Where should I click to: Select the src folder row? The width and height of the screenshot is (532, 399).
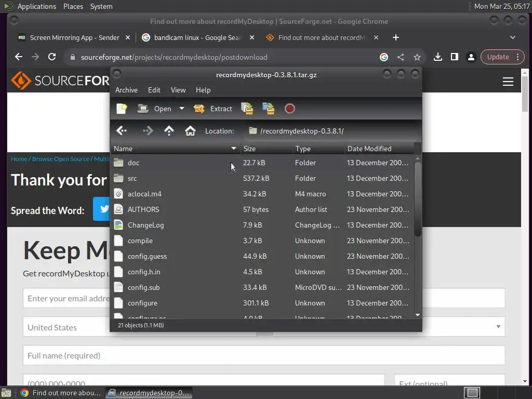point(262,179)
